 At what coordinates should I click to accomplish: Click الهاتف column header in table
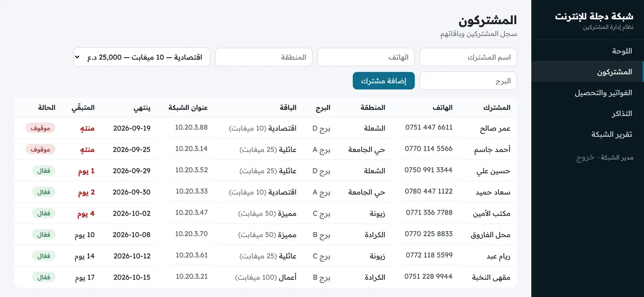click(x=442, y=107)
